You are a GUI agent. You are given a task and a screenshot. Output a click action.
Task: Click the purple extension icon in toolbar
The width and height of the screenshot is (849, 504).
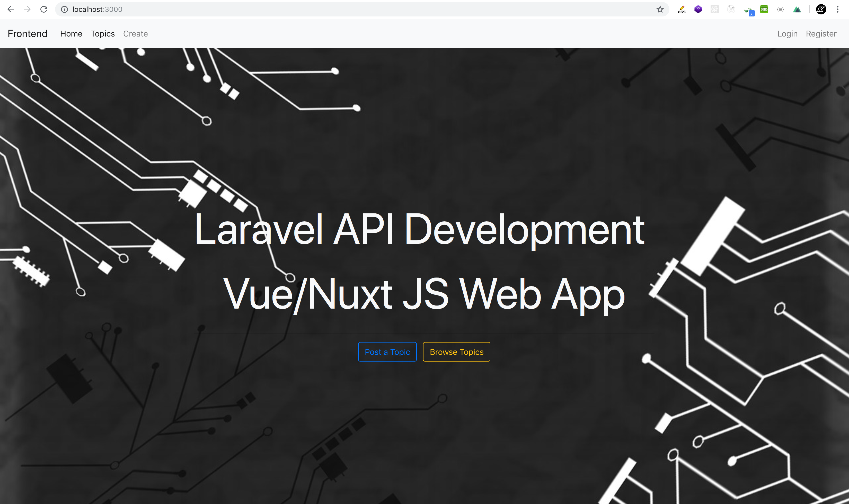(698, 9)
